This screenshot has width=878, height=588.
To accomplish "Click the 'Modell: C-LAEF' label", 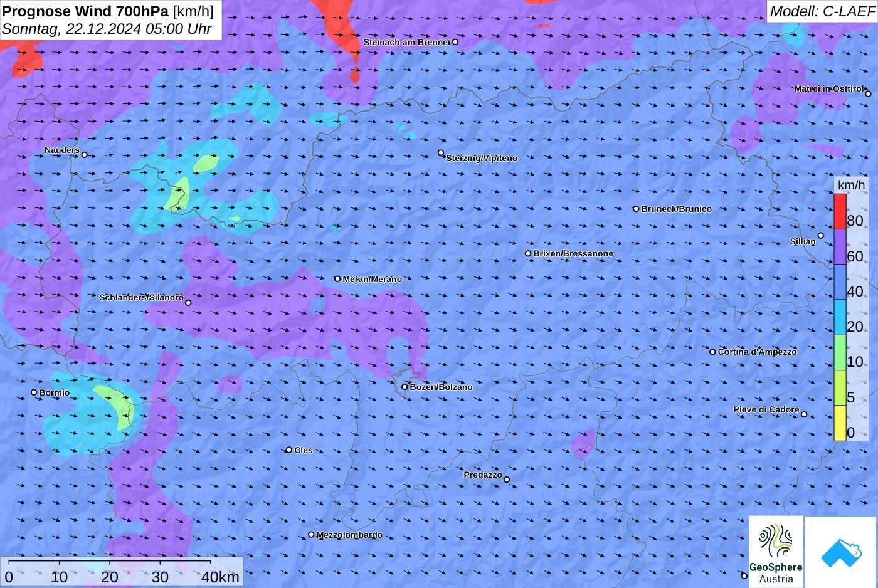I will click(822, 11).
